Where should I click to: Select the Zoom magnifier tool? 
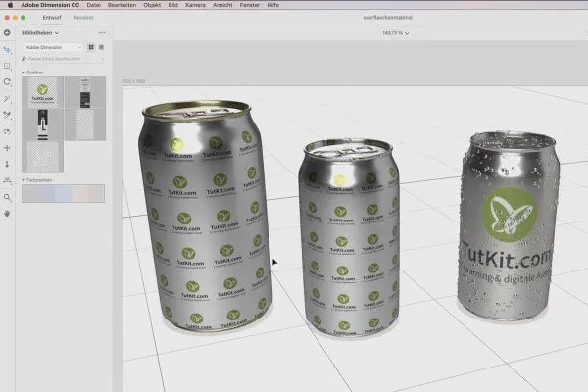click(x=7, y=197)
